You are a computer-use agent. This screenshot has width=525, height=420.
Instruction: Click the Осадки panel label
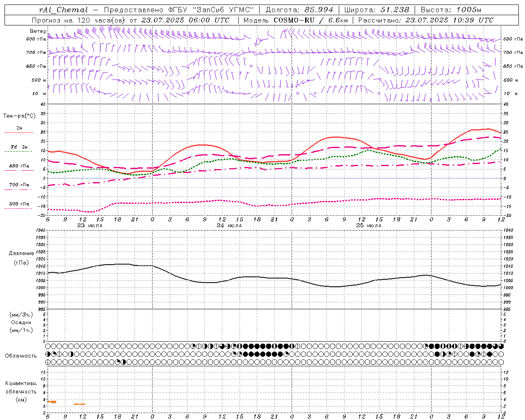point(21,322)
